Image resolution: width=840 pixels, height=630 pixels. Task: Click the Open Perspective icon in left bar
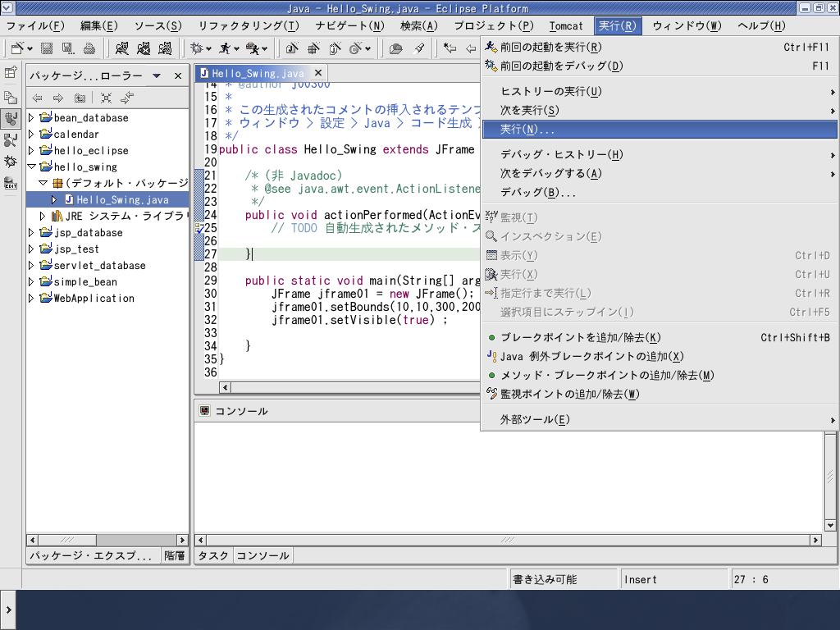pyautogui.click(x=11, y=72)
